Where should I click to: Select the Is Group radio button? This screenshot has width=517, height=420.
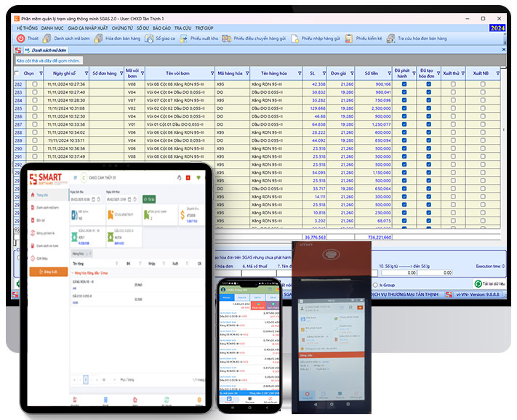coord(375,285)
